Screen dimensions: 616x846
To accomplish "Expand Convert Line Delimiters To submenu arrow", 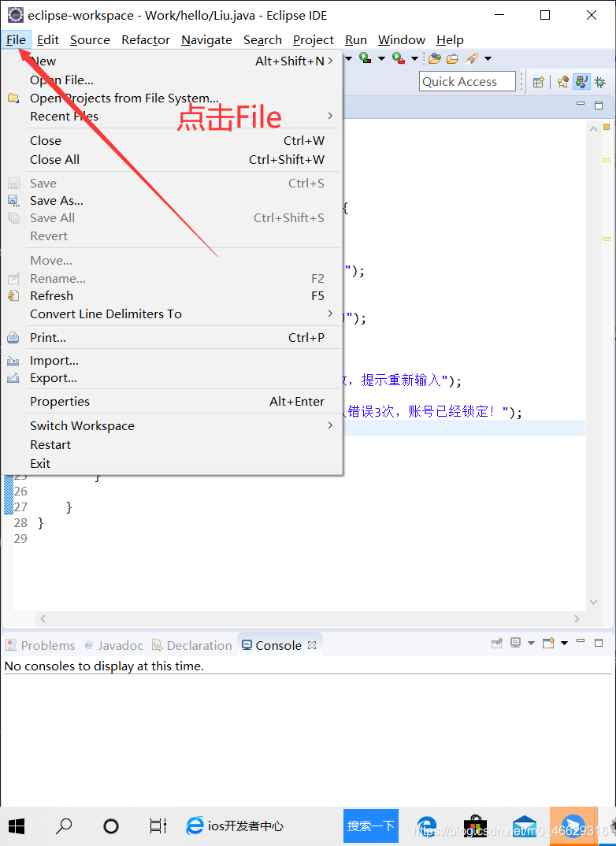I will [330, 314].
